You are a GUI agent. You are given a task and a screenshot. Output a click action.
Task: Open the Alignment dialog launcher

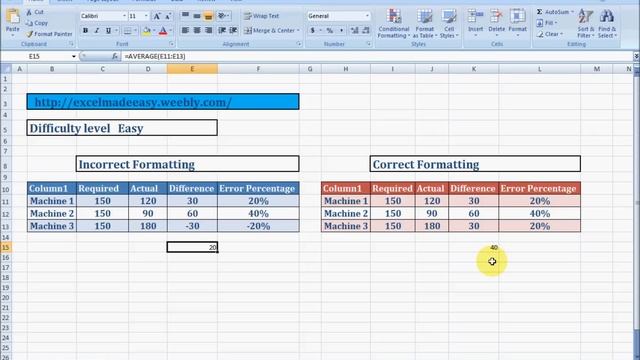pyautogui.click(x=299, y=44)
